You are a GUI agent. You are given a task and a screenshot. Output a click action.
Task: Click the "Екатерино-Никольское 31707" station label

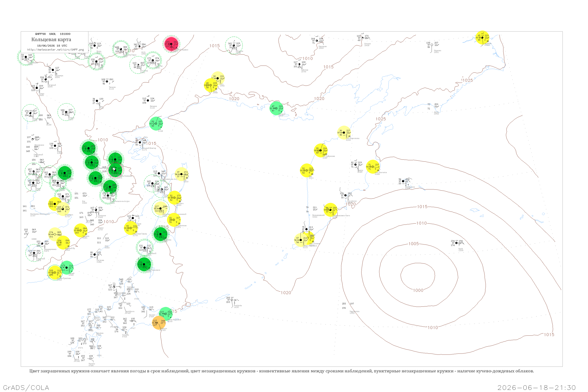(x=40, y=215)
